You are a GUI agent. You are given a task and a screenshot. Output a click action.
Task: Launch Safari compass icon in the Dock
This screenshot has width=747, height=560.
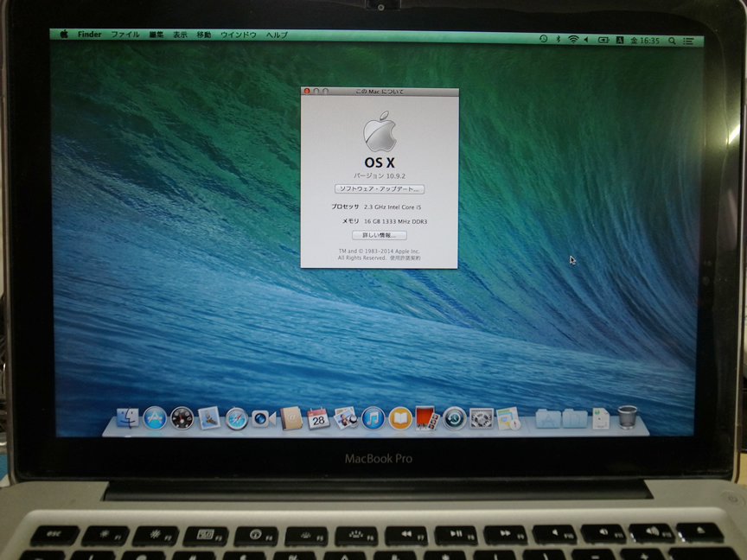pos(237,419)
